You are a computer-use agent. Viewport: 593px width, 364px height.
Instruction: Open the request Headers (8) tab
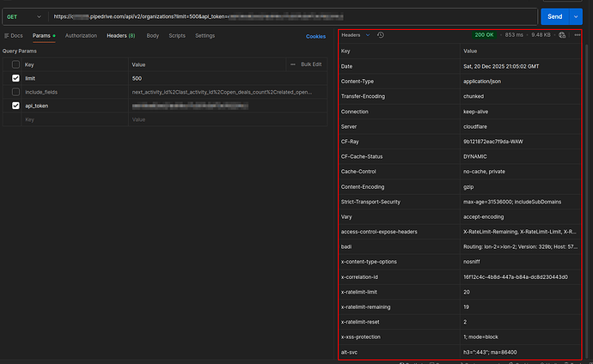point(120,36)
